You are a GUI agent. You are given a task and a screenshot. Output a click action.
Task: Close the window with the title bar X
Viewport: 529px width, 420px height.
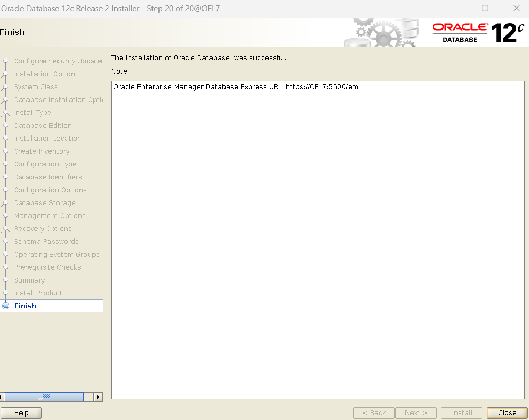[x=517, y=8]
